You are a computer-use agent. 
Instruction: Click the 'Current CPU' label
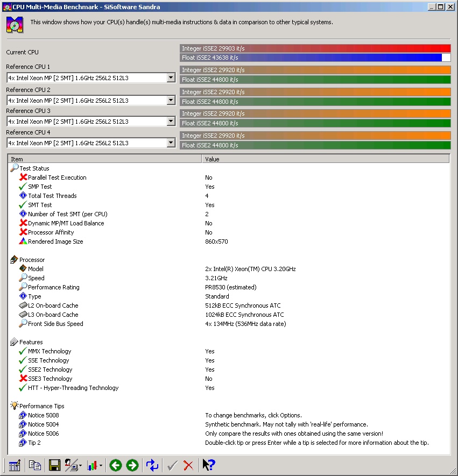pos(22,52)
